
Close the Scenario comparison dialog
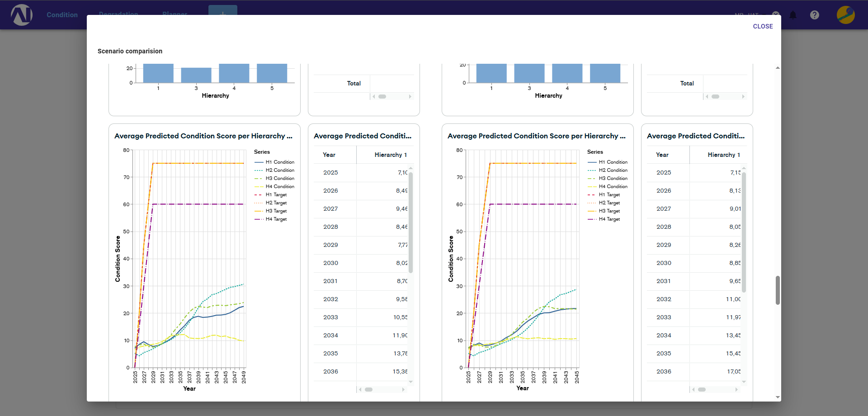(763, 26)
